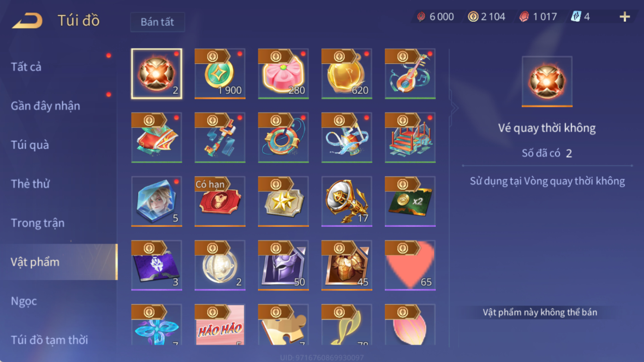Choose the green x2 gold card item
The width and height of the screenshot is (644, 362).
coord(410,202)
